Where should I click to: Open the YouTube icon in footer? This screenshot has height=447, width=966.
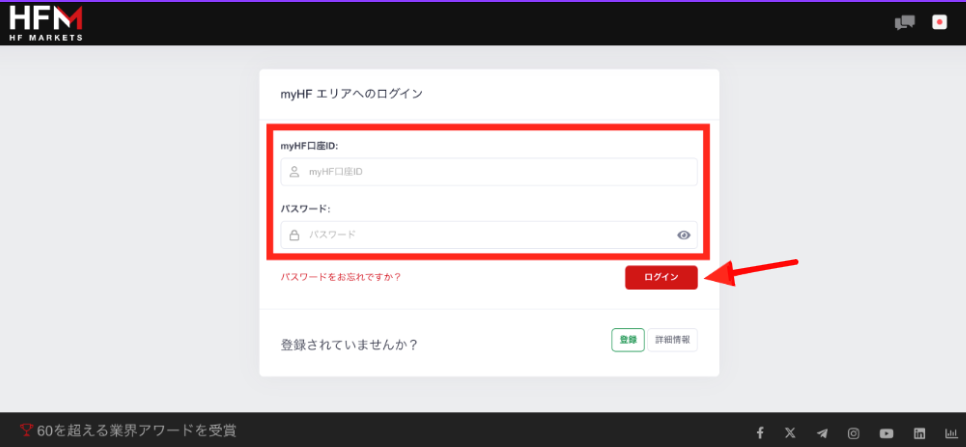point(886,433)
